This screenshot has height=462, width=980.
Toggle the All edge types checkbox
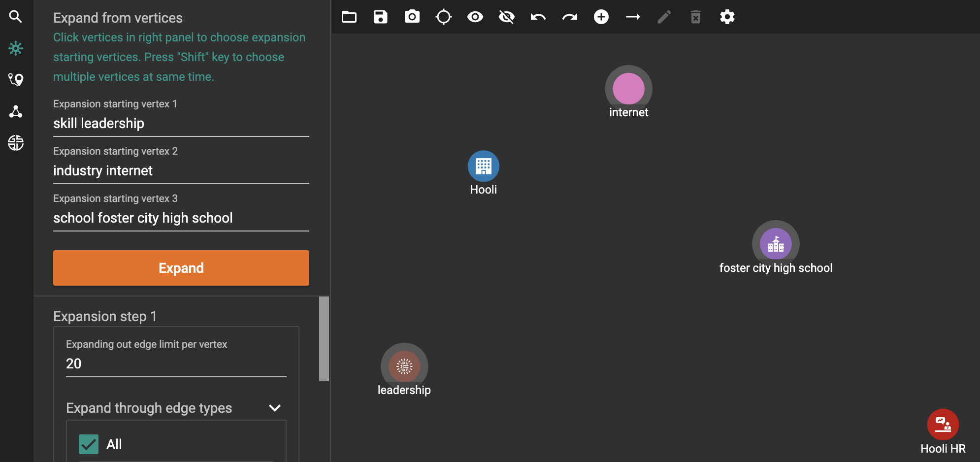(x=89, y=444)
